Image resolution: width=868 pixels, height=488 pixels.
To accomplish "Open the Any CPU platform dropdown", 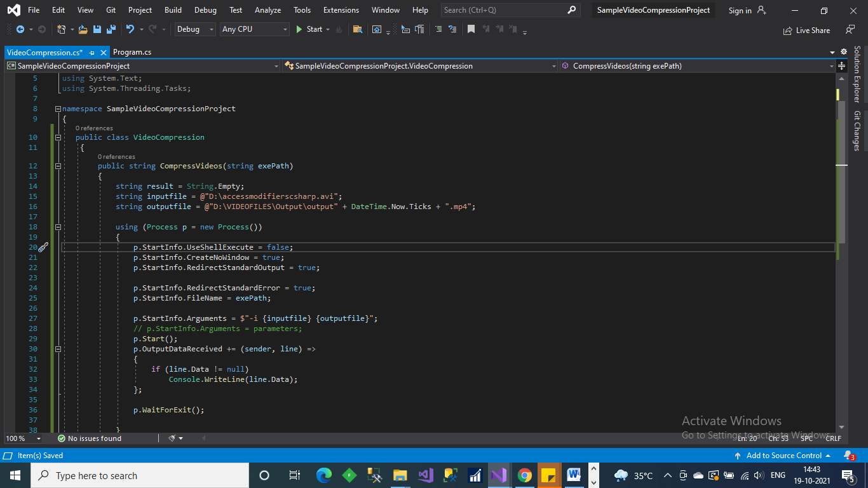I will point(254,29).
